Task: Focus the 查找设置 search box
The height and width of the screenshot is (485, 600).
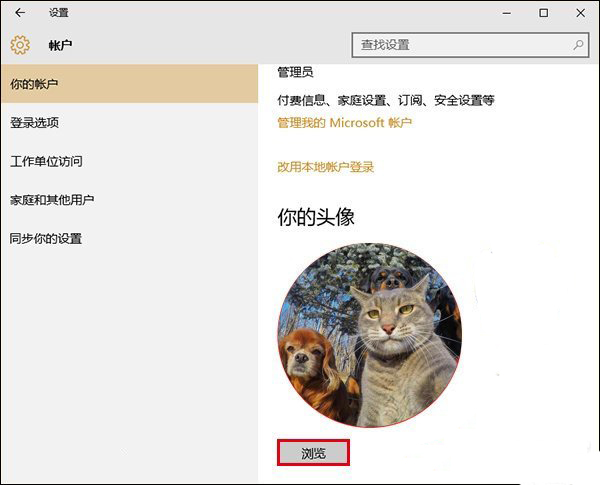Action: point(460,45)
